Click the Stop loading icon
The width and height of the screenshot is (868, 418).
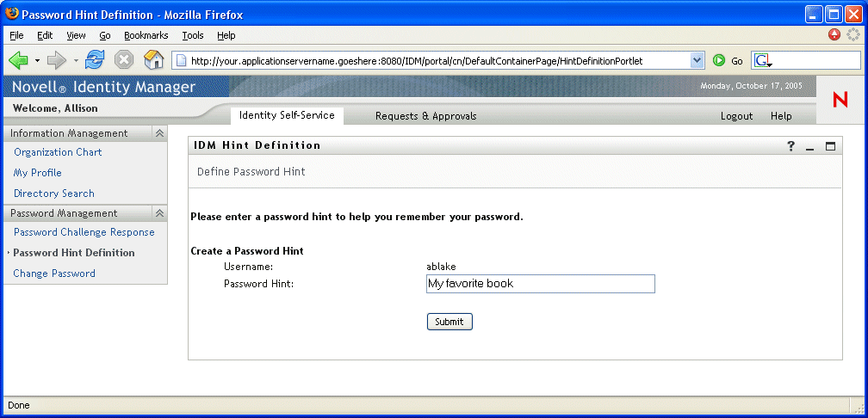[124, 60]
